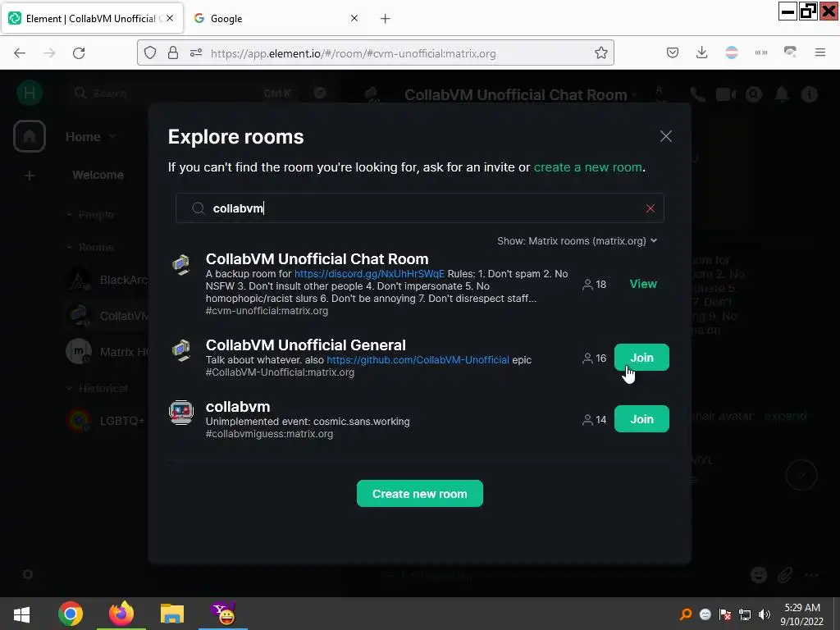Click the notifications bell in room header
The height and width of the screenshot is (630, 840).
pyautogui.click(x=782, y=95)
